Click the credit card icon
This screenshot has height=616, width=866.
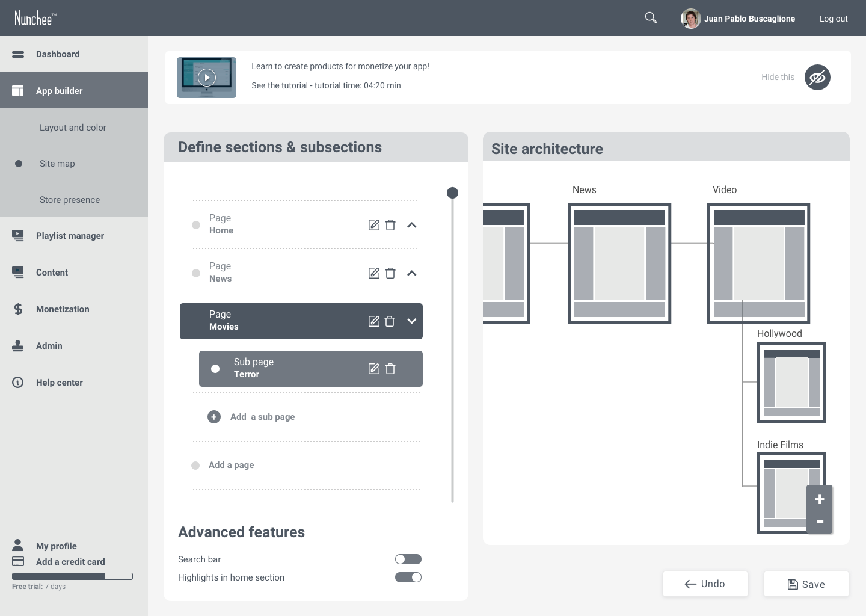point(18,561)
